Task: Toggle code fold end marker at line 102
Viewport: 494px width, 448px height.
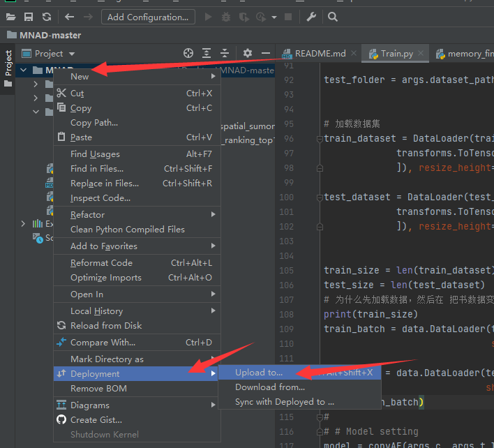Action: [320, 227]
